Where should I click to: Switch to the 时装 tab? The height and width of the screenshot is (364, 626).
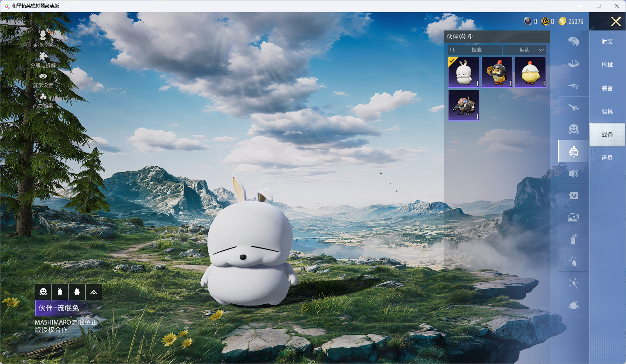click(607, 42)
